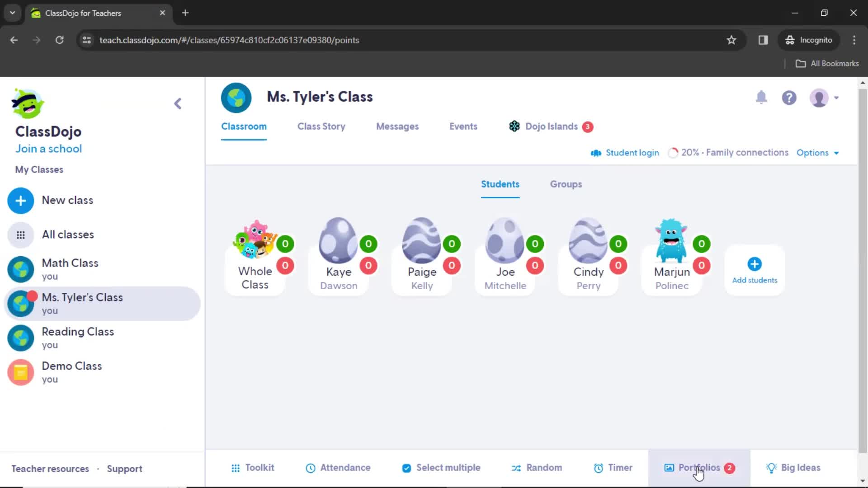Click Marjun Polinec's green points badge
This screenshot has width=868, height=488.
pos(702,244)
